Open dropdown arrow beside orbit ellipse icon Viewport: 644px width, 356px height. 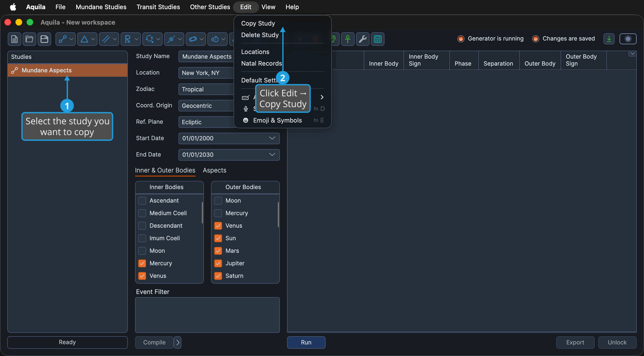202,39
